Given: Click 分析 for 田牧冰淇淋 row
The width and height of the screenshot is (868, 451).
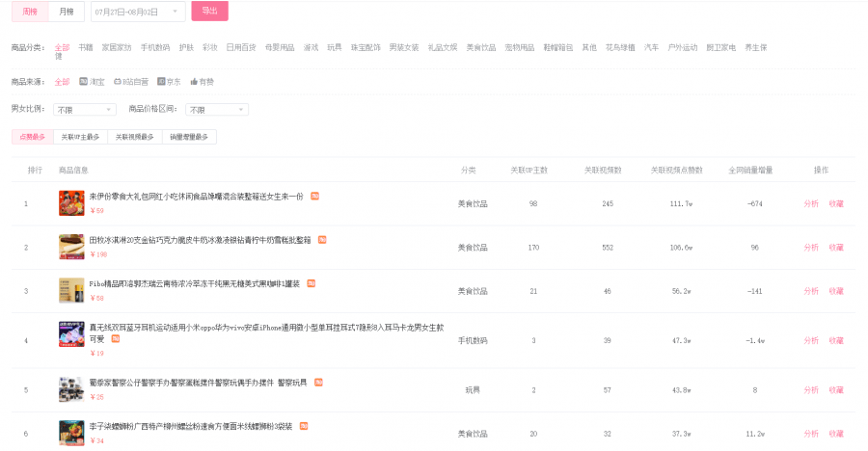Looking at the screenshot, I should click(811, 248).
